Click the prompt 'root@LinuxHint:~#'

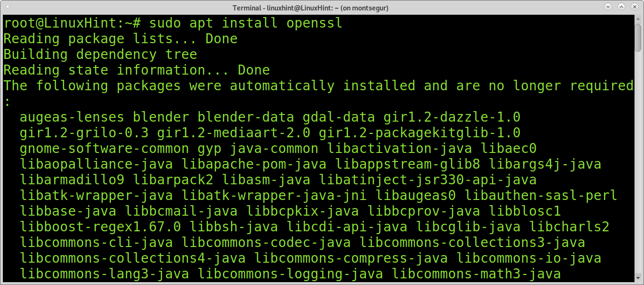coord(72,23)
